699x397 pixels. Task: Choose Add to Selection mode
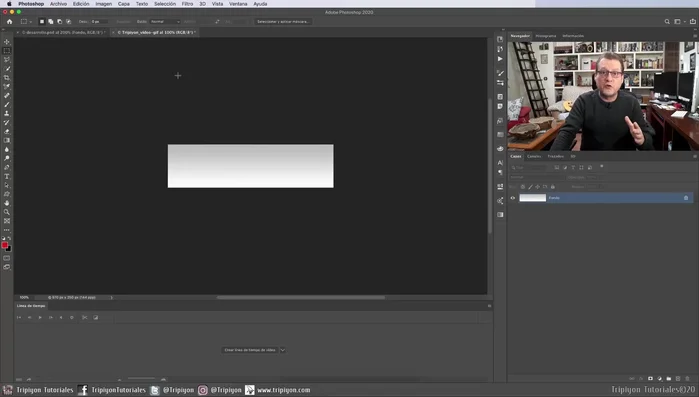pyautogui.click(x=50, y=21)
